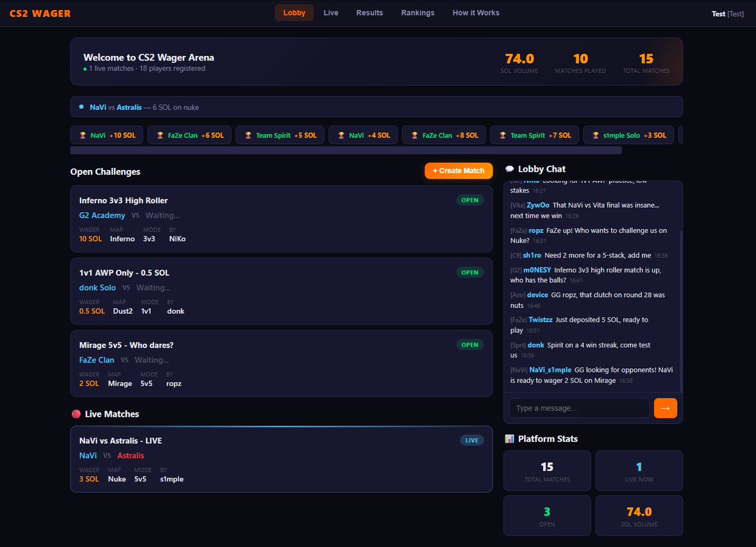Go to the Rankings tab
Screen dimensions: 756x547
point(418,13)
